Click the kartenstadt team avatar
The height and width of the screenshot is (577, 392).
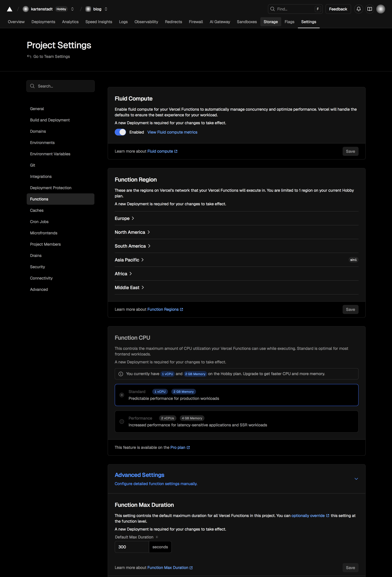pos(26,9)
